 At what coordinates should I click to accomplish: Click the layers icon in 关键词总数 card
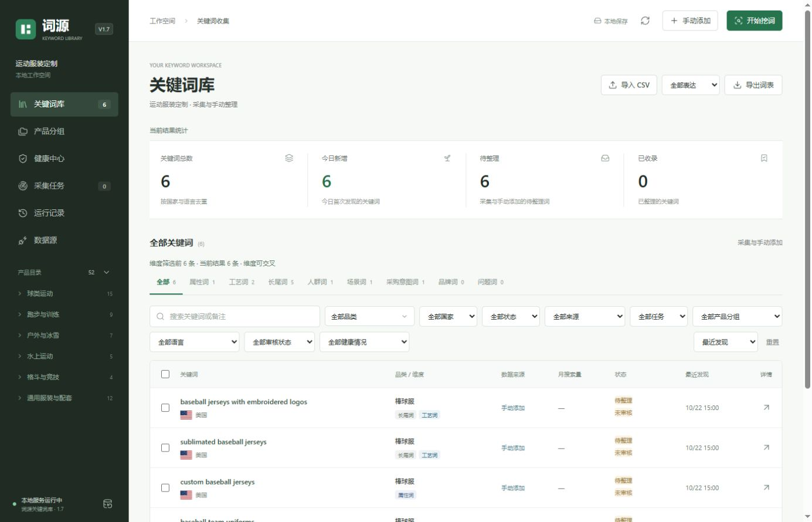289,158
